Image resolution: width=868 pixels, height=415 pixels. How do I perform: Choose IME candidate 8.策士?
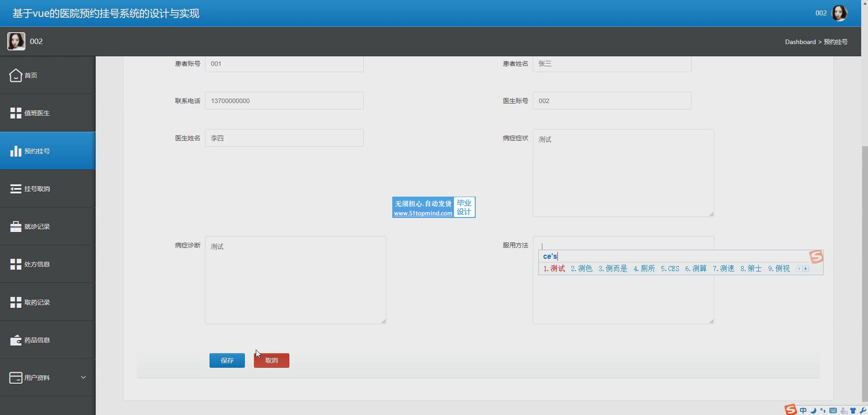[751, 269]
